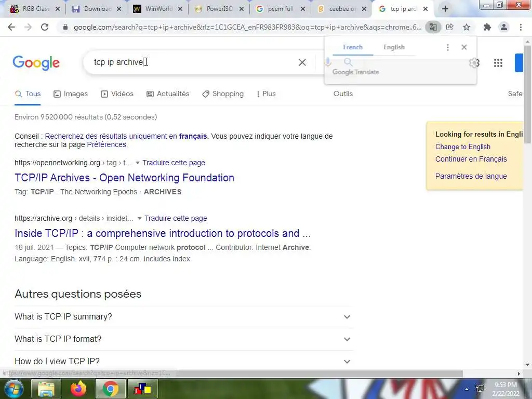The width and height of the screenshot is (532, 399).
Task: Click Change to English link
Action: pyautogui.click(x=463, y=147)
